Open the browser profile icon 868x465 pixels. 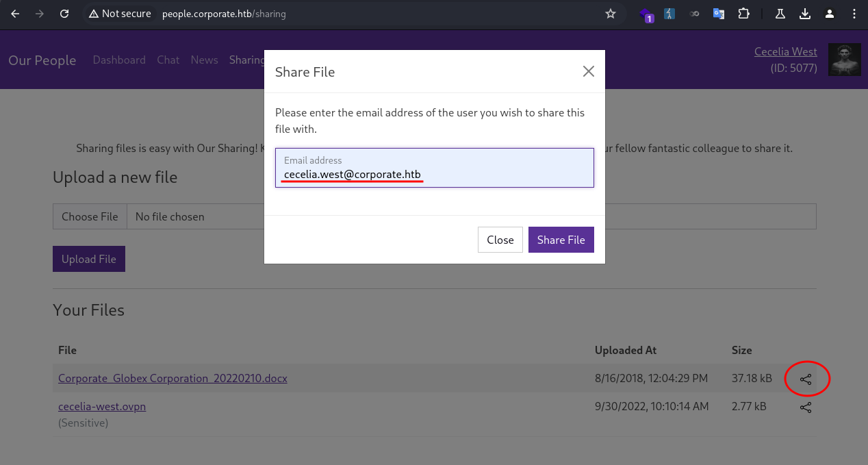click(830, 14)
